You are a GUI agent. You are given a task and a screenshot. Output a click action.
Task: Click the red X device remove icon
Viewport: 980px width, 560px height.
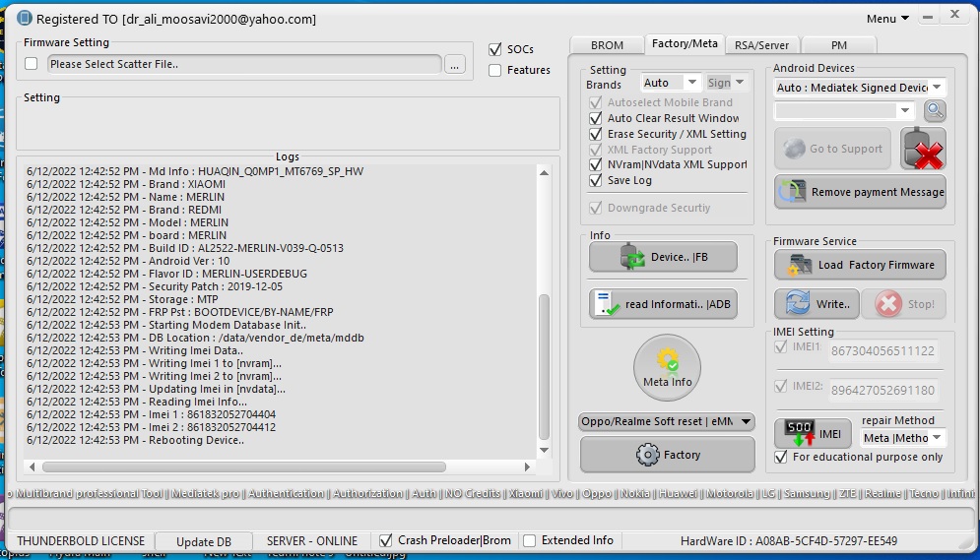coord(923,149)
